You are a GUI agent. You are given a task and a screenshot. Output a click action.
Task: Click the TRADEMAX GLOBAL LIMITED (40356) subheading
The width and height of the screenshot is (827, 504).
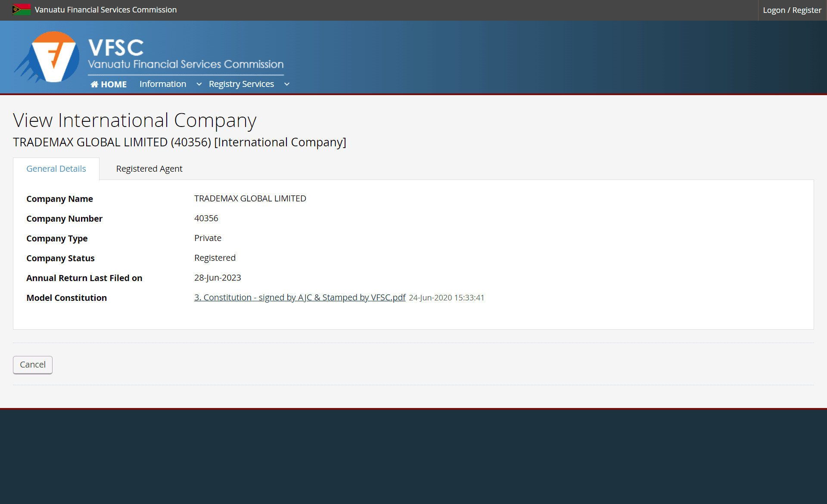(x=180, y=142)
